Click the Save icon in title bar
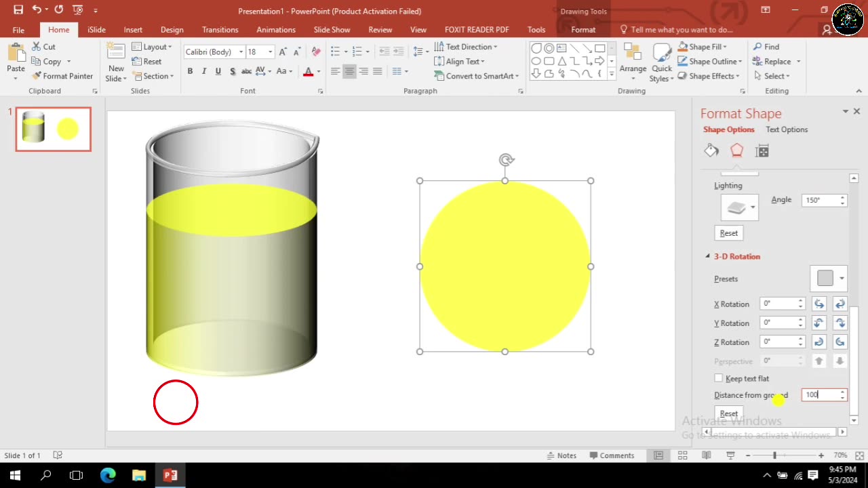 click(x=18, y=10)
